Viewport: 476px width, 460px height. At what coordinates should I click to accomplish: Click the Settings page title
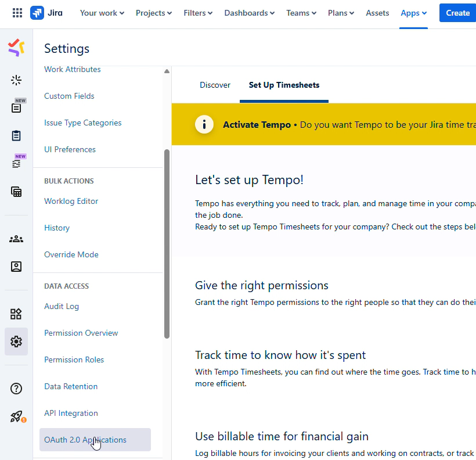point(67,49)
